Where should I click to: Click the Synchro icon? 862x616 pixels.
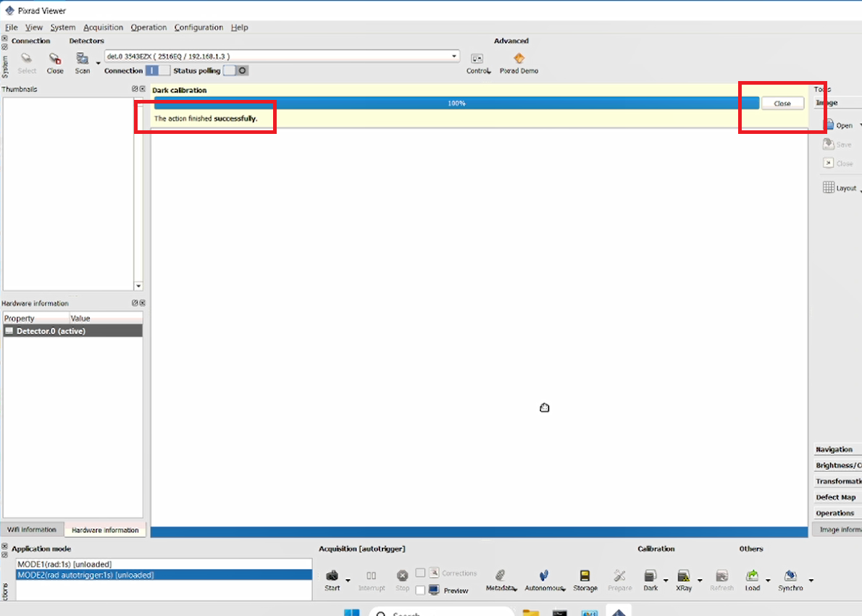[x=790, y=575]
